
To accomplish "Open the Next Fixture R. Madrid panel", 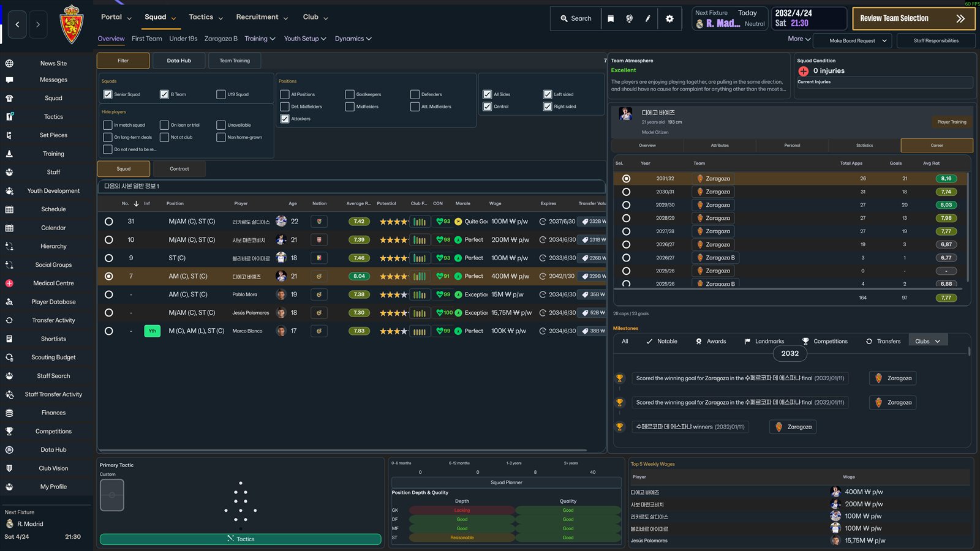I will tap(730, 18).
